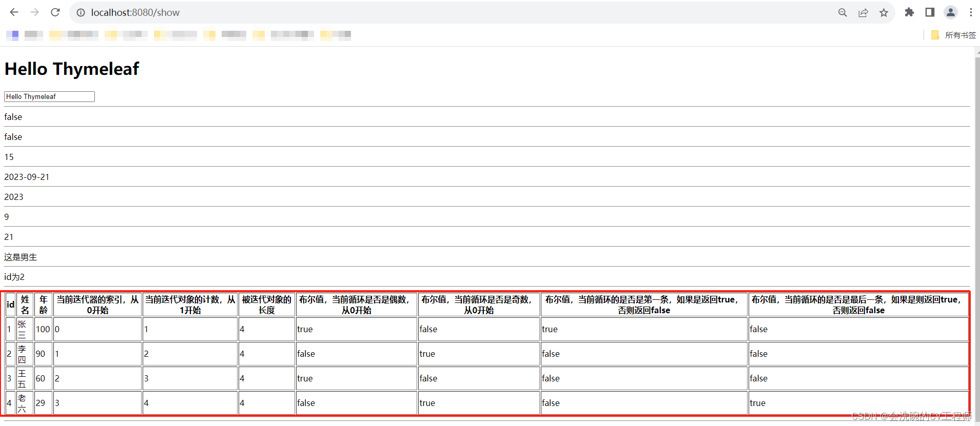Click the true cell in last row's final column
This screenshot has width=980, height=426.
858,403
